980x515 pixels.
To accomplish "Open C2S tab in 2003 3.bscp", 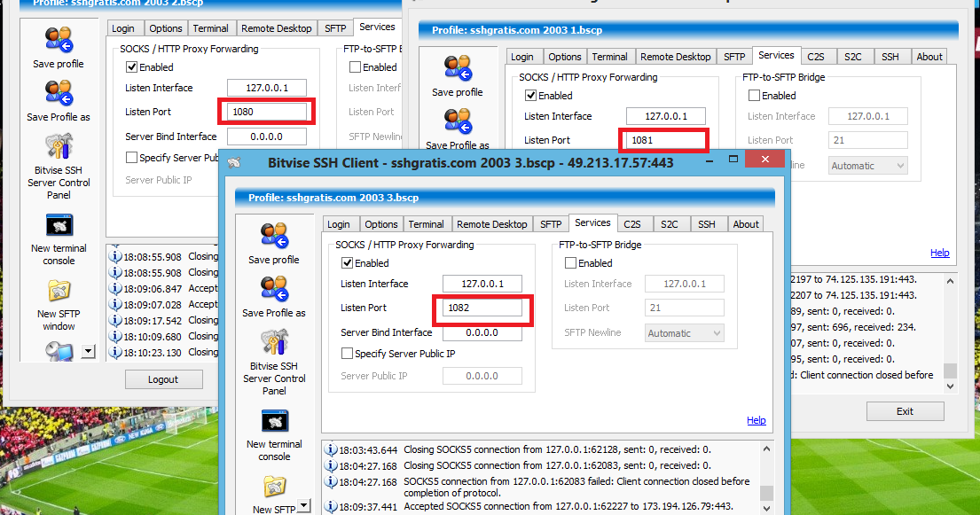I will pos(632,224).
